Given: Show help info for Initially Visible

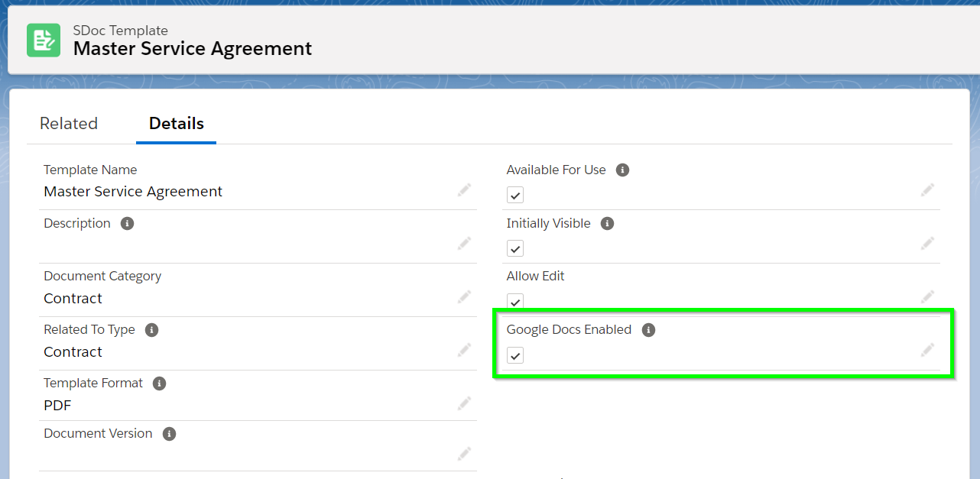Looking at the screenshot, I should [x=608, y=224].
